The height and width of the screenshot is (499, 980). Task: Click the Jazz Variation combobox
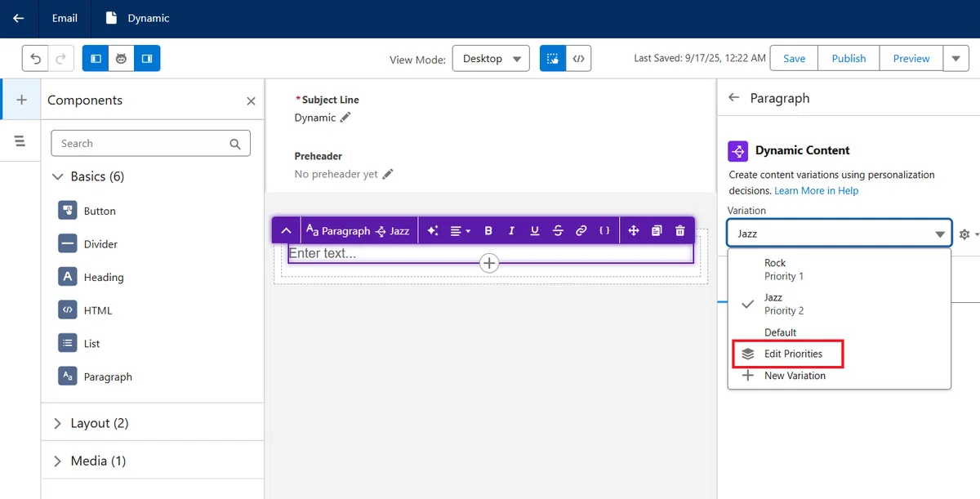coord(840,234)
